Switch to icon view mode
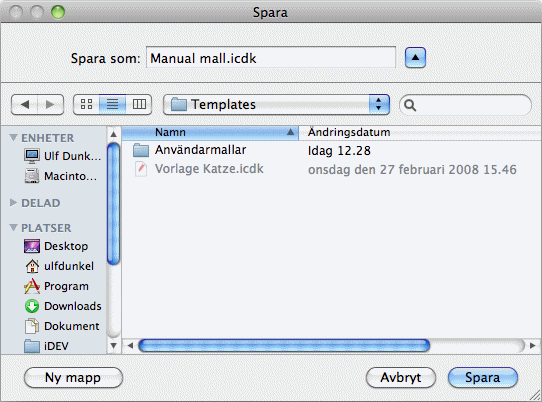Image resolution: width=542 pixels, height=402 pixels. (86, 104)
